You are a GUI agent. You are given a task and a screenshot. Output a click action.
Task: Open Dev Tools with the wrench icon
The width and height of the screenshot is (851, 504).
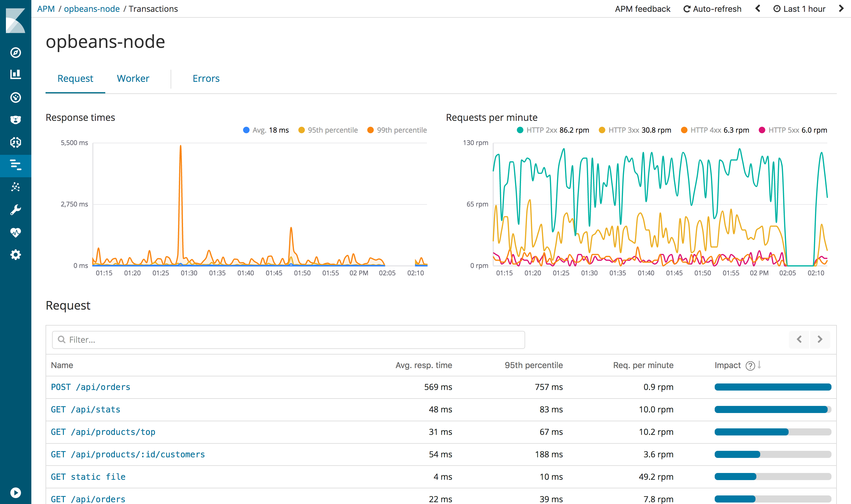tap(15, 209)
